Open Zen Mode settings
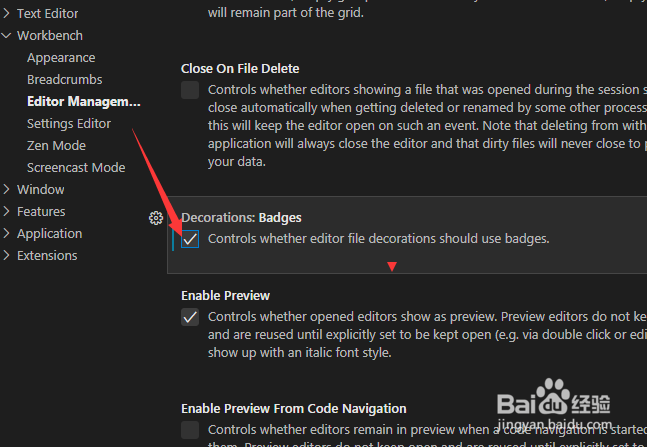 coord(57,146)
